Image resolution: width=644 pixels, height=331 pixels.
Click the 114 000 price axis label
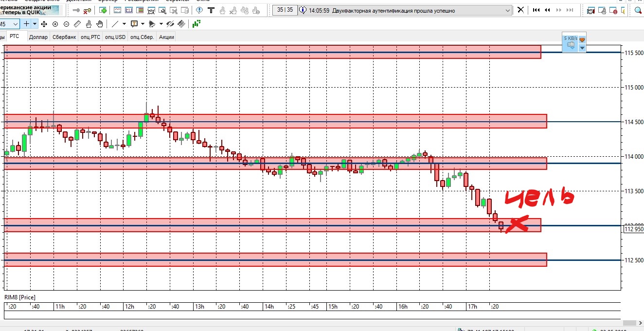(x=634, y=156)
